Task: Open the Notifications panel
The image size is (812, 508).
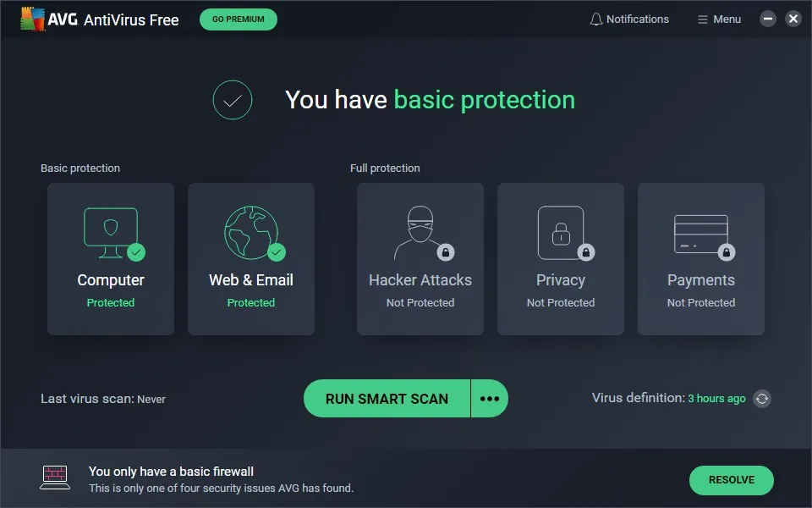Action: (629, 19)
